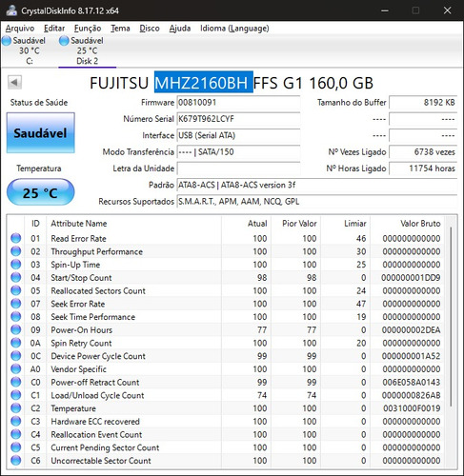Open the Editar menu

coord(54,29)
